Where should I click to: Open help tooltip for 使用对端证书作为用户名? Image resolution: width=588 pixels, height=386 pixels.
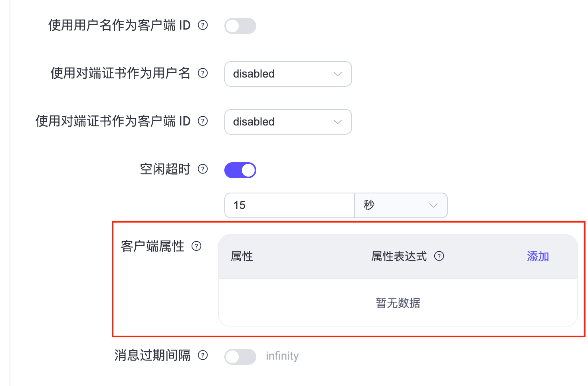(203, 74)
